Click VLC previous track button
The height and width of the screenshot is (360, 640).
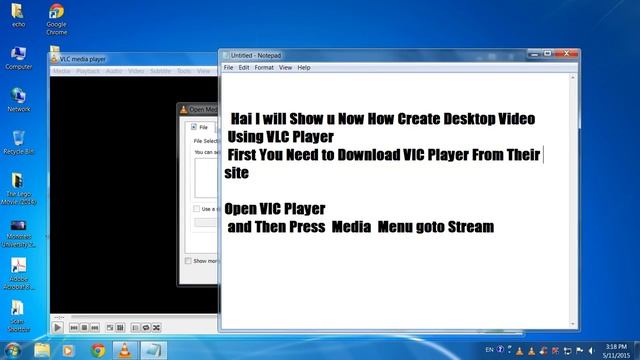click(x=74, y=327)
